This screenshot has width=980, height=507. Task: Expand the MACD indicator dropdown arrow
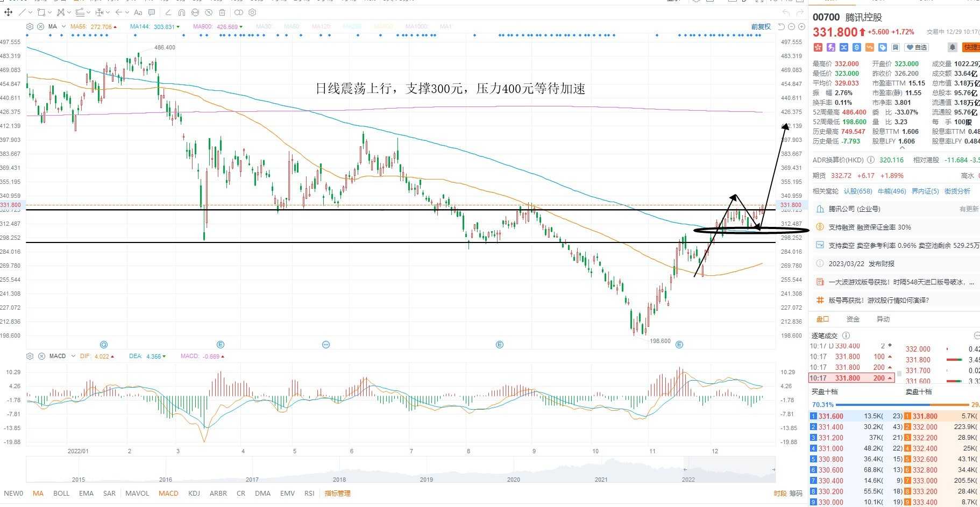[74, 356]
